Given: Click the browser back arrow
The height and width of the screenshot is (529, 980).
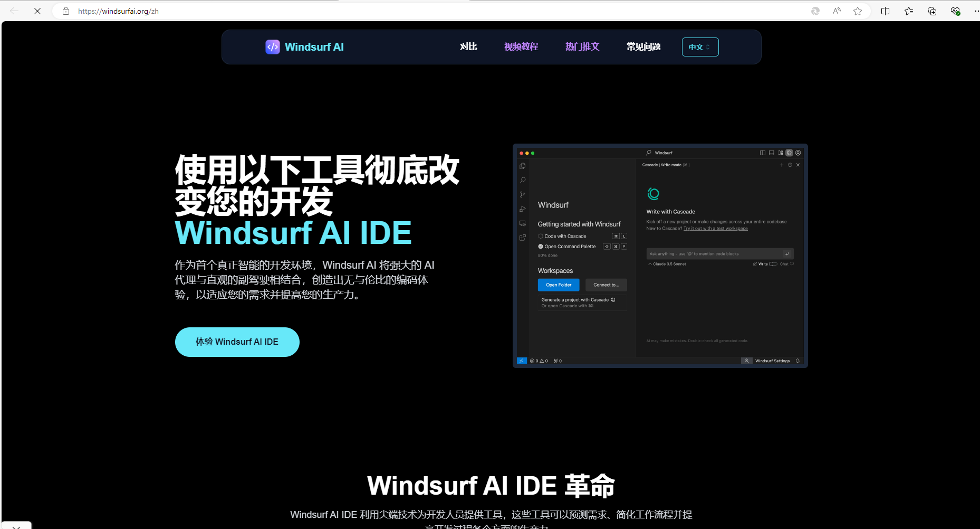Looking at the screenshot, I should 14,11.
